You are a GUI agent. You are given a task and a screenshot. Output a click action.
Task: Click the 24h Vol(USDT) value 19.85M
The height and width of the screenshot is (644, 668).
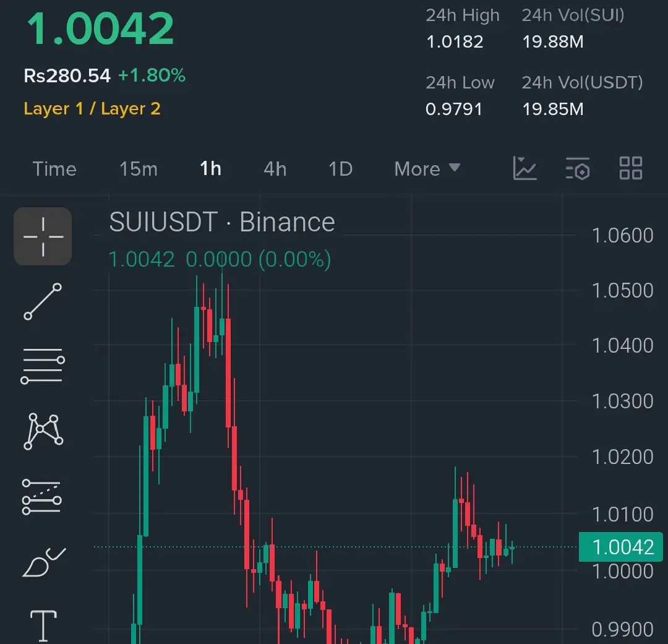[x=552, y=109]
